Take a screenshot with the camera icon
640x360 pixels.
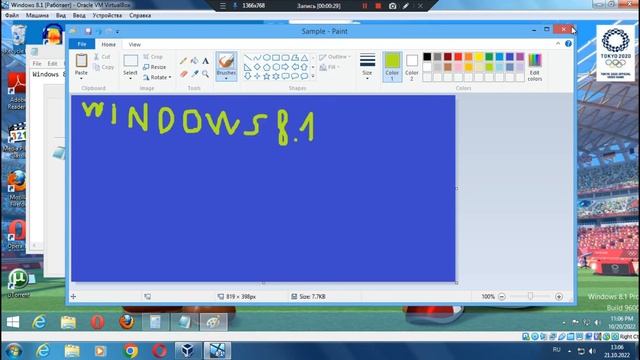(392, 6)
